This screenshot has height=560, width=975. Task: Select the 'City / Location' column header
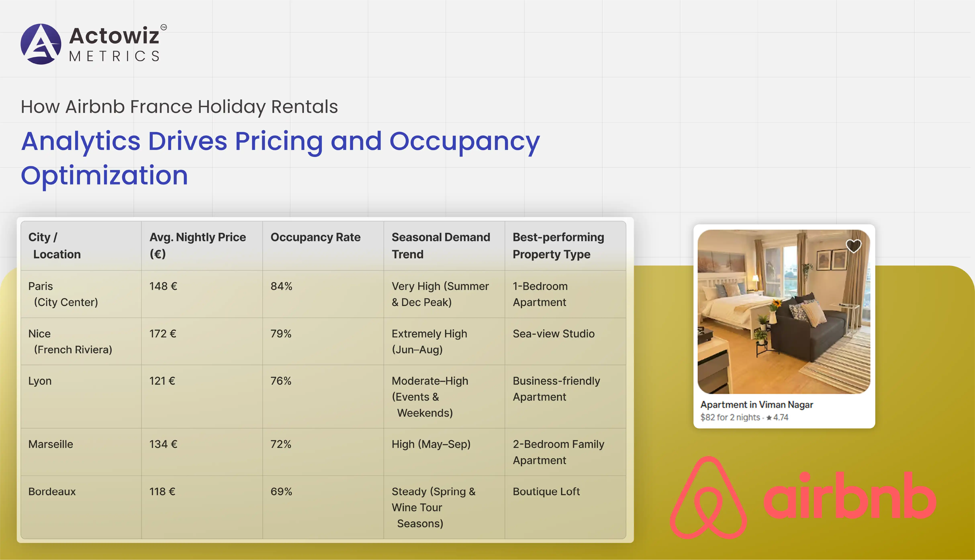(x=54, y=245)
